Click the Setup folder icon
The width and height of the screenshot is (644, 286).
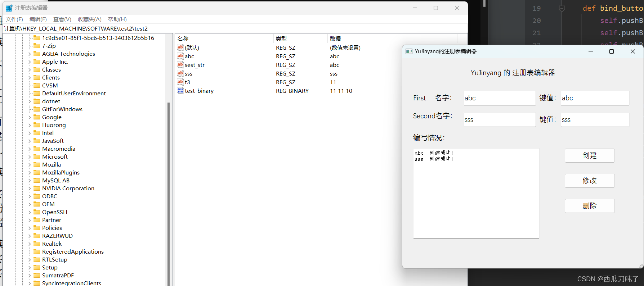pos(37,267)
